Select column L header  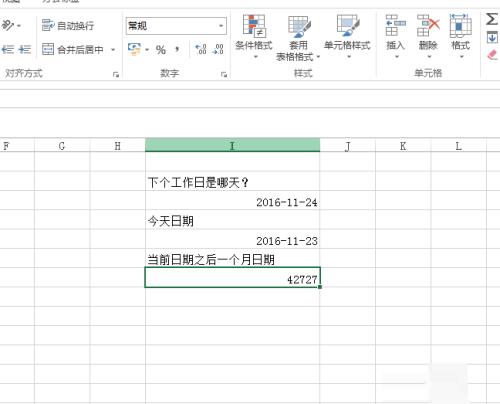pos(459,146)
